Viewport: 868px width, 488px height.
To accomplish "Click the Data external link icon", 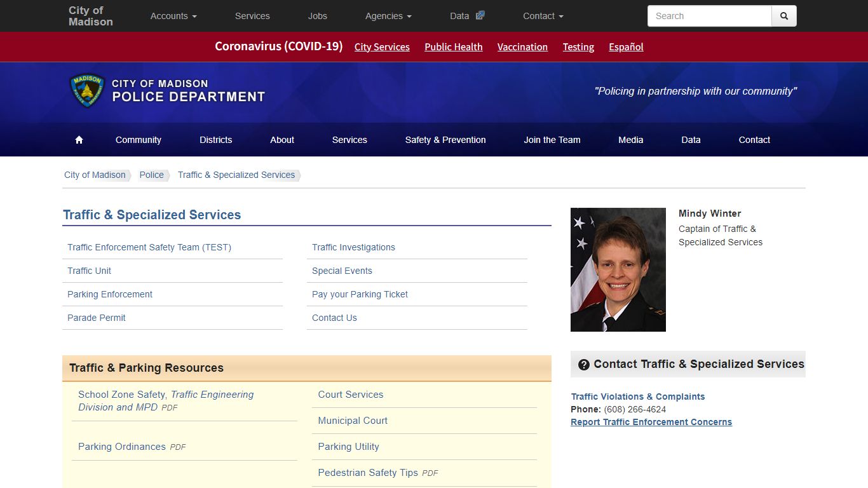I will click(x=480, y=15).
